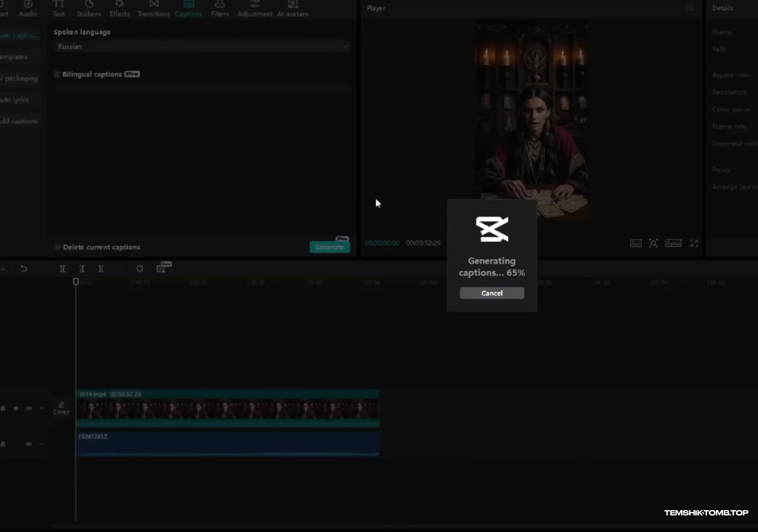Click the Split tool icon
This screenshot has width=758, height=532.
click(x=62, y=269)
